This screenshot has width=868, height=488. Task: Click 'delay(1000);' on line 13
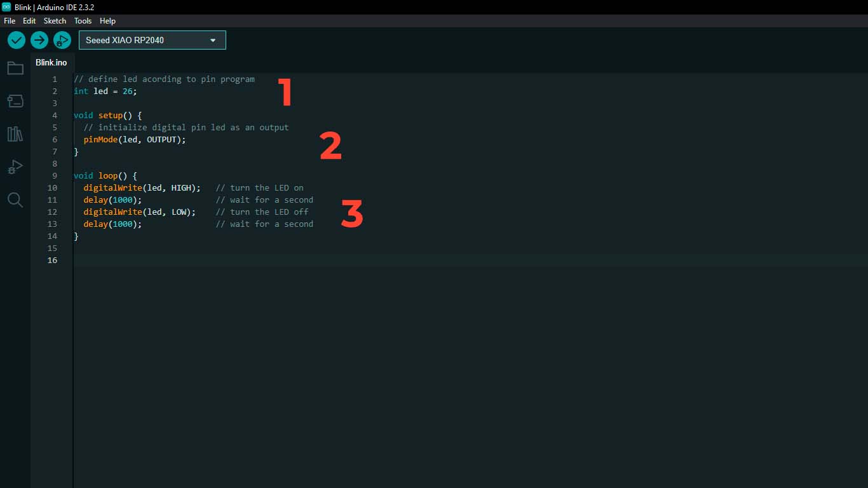112,224
